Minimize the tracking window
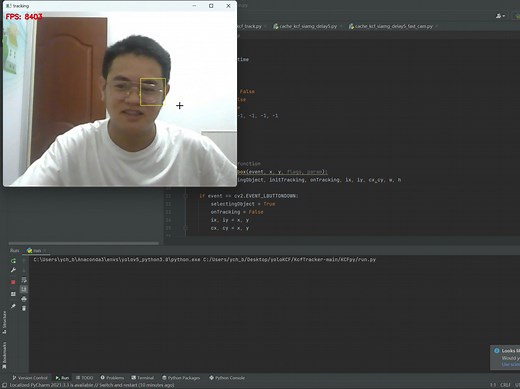The width and height of the screenshot is (520, 389). pos(194,6)
